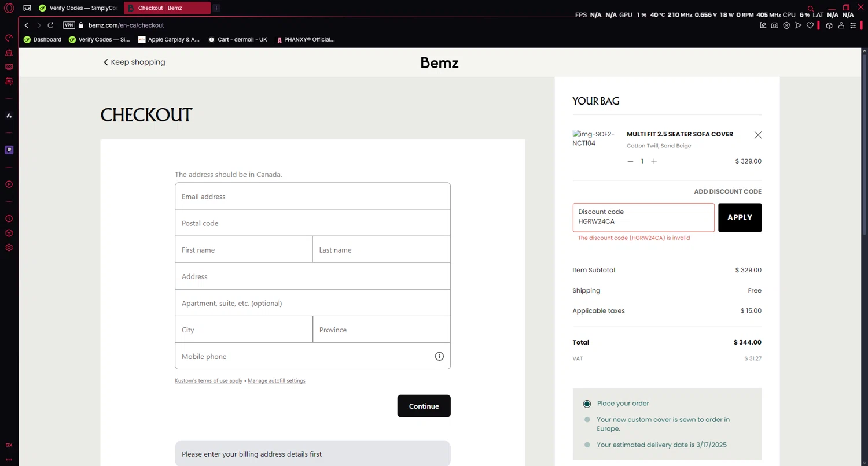Click the estimated delivery date text
Screen dimensions: 868x466
661,445
